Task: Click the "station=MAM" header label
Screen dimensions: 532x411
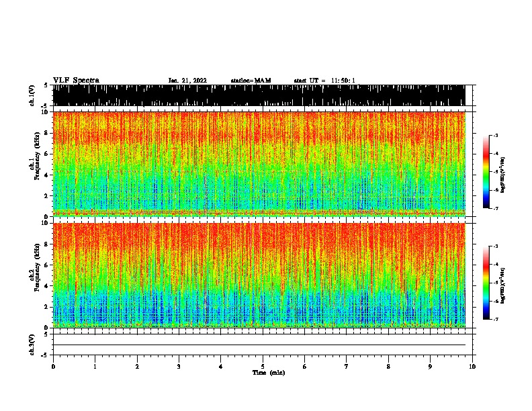Action: coord(251,81)
